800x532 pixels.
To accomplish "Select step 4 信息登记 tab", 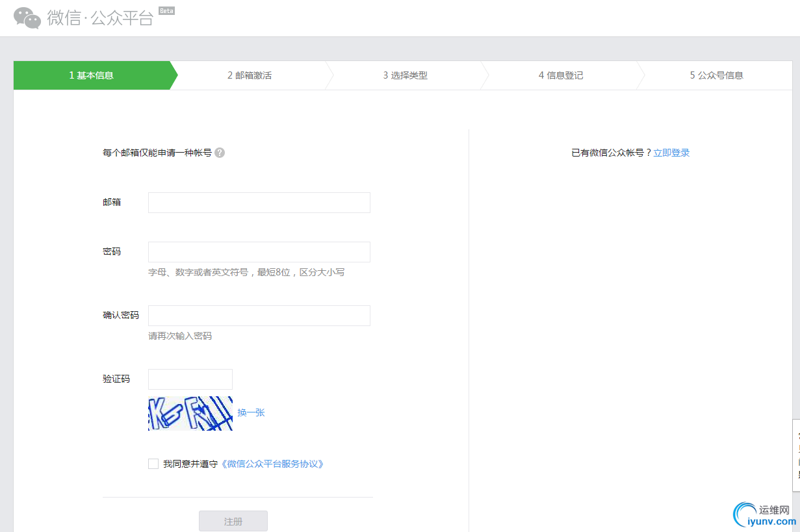I will tap(561, 75).
